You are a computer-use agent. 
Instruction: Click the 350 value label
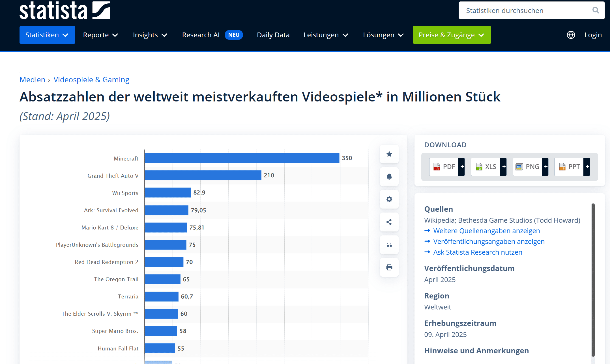(x=347, y=158)
